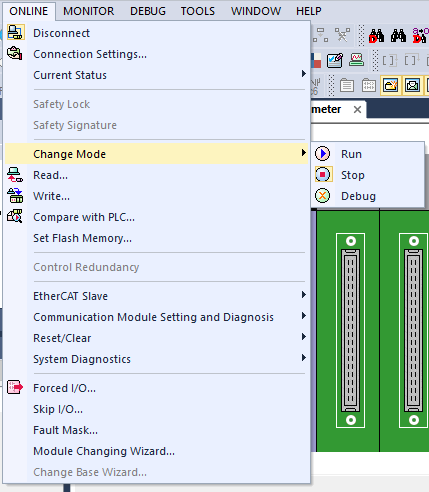Select Stop in Change Mode submenu
The image size is (429, 492).
(x=368, y=175)
